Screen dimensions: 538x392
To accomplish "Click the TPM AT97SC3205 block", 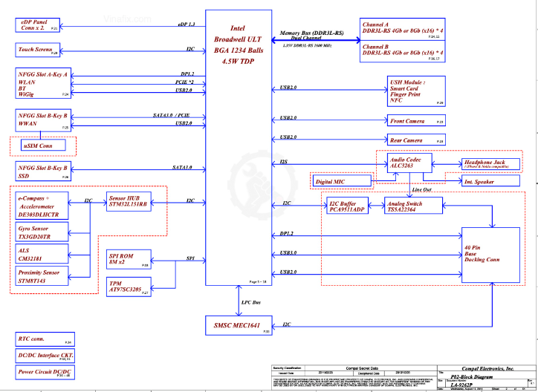I will point(129,287).
